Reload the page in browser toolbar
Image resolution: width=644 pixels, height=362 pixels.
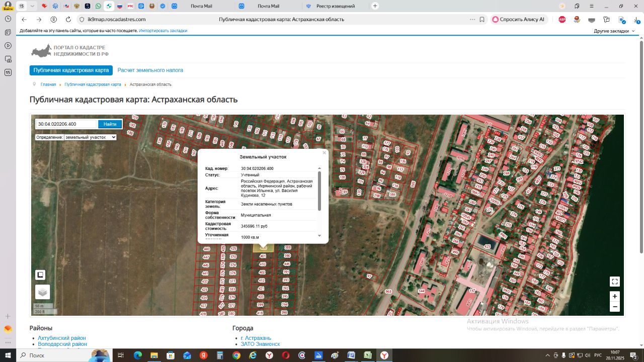point(68,20)
